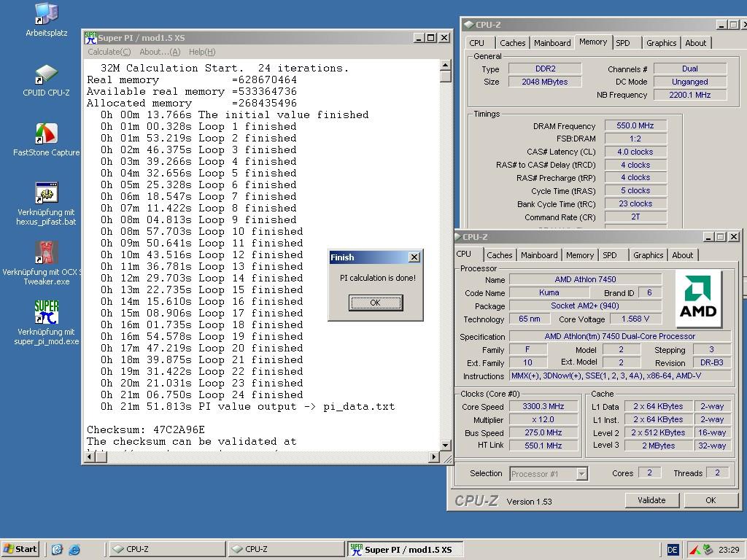Switch to first CPU-Z taskbar button
The height and width of the screenshot is (560, 747).
point(167,549)
